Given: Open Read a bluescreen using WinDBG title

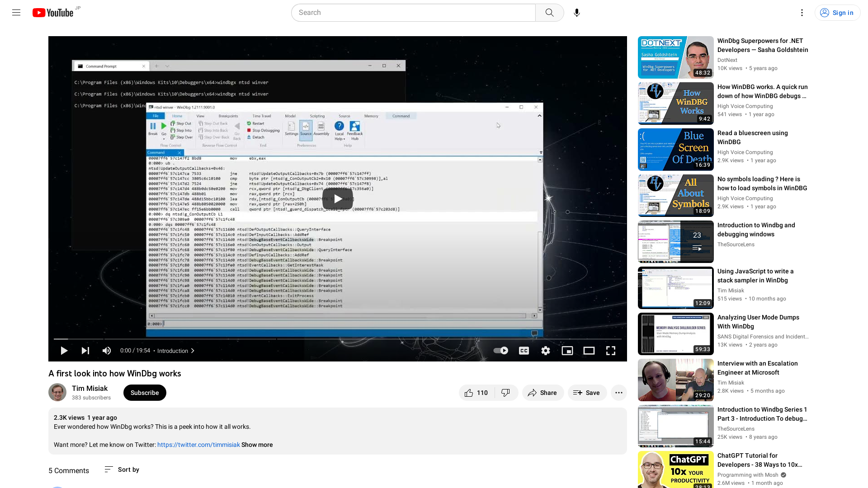Looking at the screenshot, I should [x=752, y=137].
